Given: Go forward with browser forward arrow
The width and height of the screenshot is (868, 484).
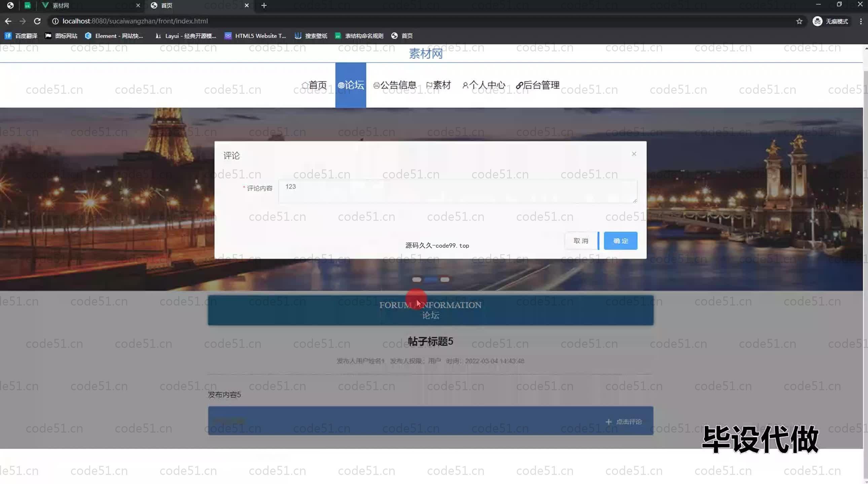Looking at the screenshot, I should [23, 21].
